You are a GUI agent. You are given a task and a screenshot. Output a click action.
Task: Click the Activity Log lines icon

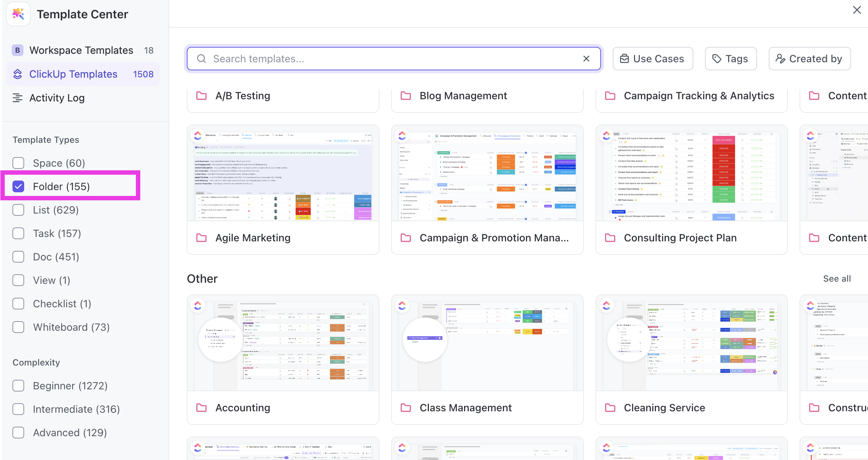click(x=18, y=98)
